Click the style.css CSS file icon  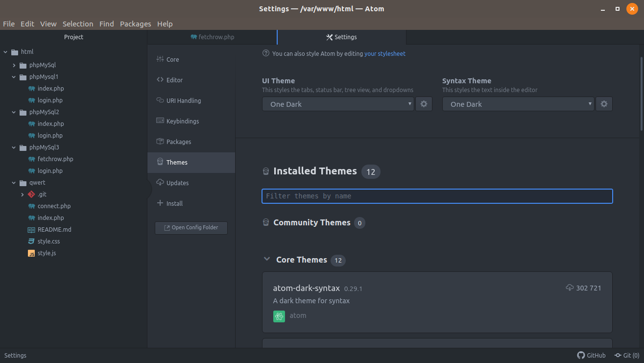click(31, 242)
